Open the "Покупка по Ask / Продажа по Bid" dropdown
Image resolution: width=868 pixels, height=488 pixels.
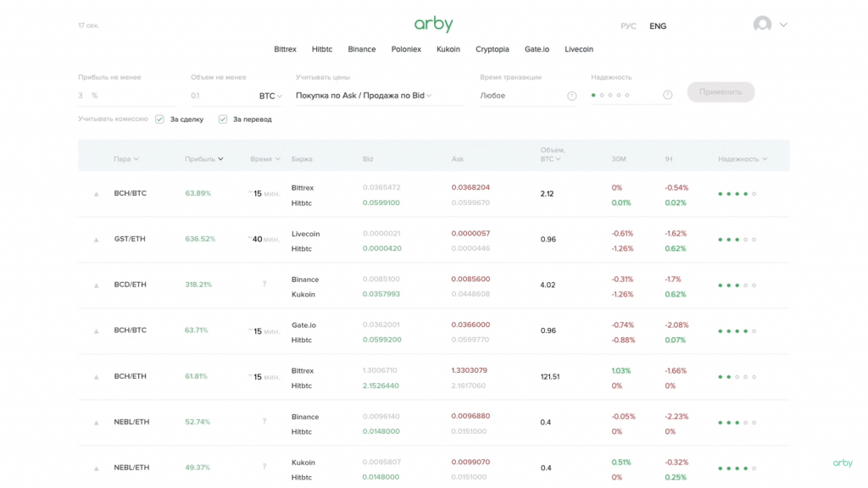[364, 96]
